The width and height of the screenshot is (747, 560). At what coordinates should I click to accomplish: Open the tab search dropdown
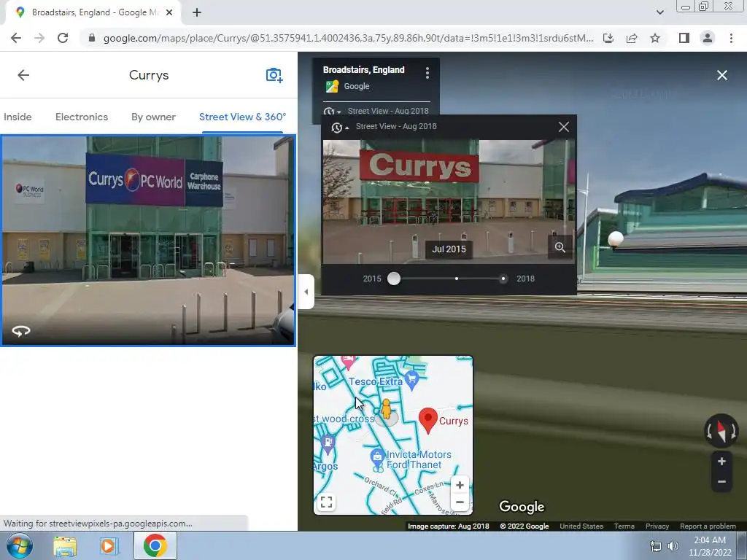pyautogui.click(x=659, y=12)
